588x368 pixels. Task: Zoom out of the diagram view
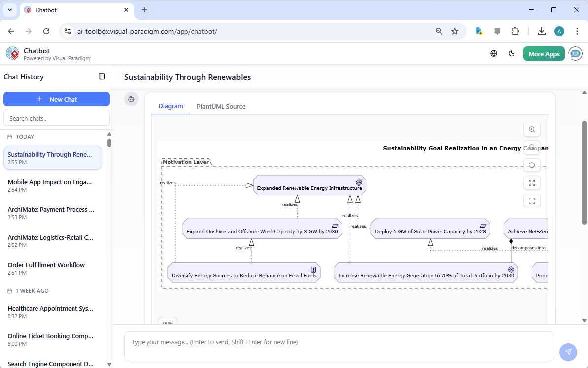[x=532, y=147]
